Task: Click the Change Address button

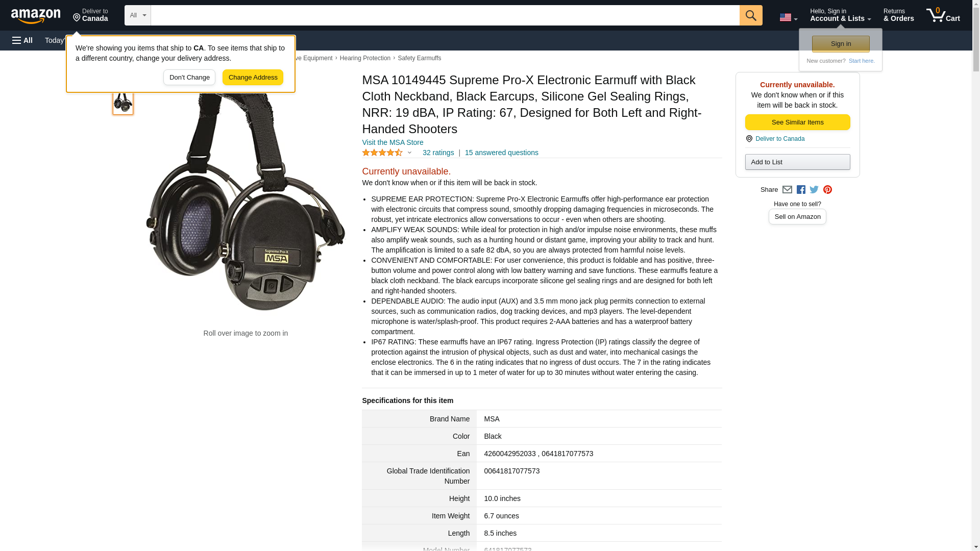Action: coord(253,78)
